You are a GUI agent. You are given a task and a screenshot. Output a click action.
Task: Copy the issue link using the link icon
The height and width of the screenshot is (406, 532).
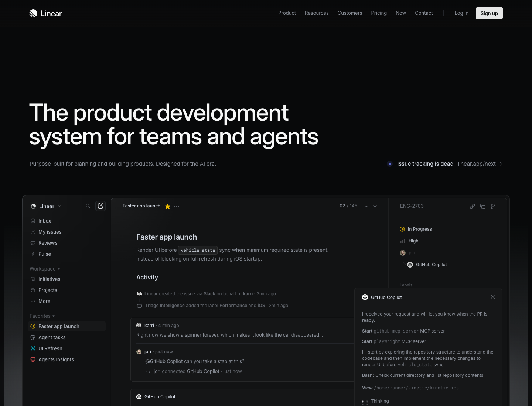pos(473,206)
